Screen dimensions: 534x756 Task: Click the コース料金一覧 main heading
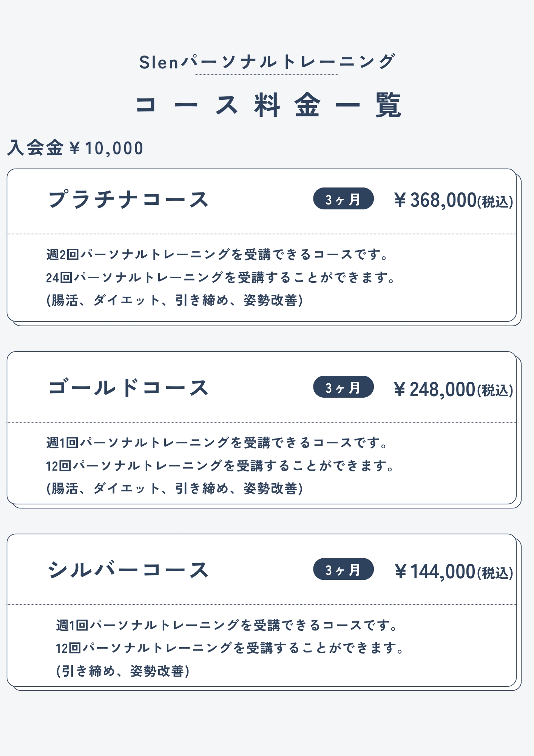click(268, 105)
